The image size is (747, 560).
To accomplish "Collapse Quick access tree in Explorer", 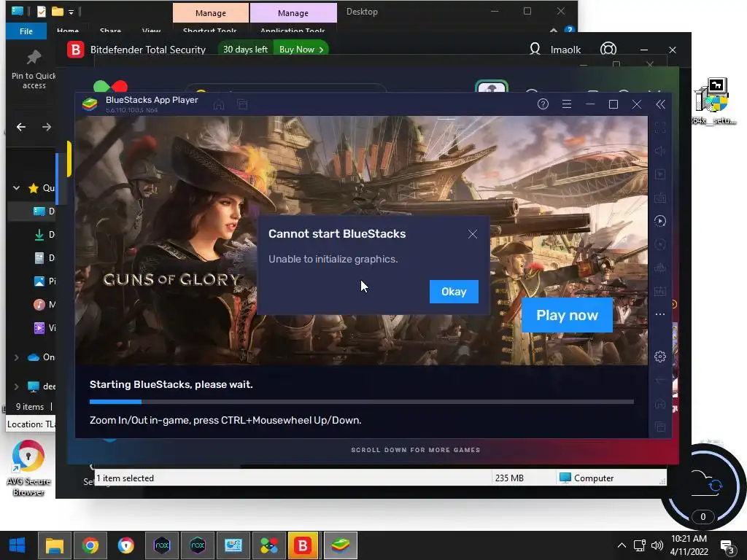I will coord(16,188).
